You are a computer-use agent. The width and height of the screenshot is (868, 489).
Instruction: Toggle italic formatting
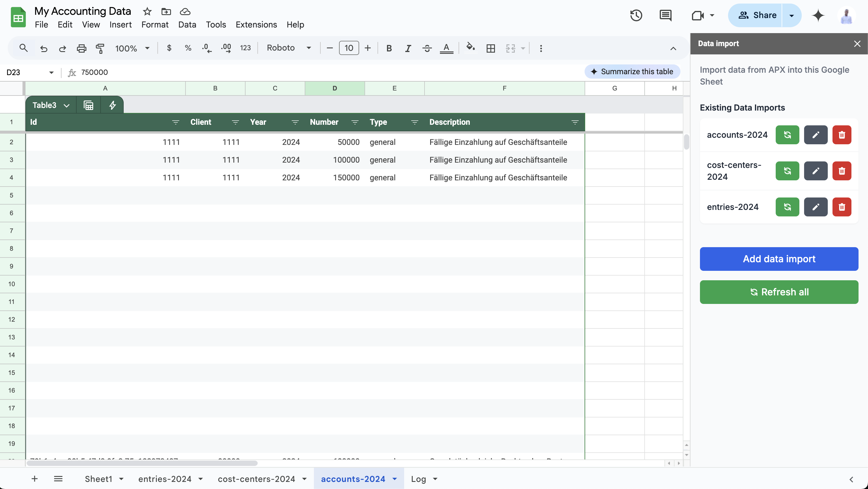pos(408,48)
